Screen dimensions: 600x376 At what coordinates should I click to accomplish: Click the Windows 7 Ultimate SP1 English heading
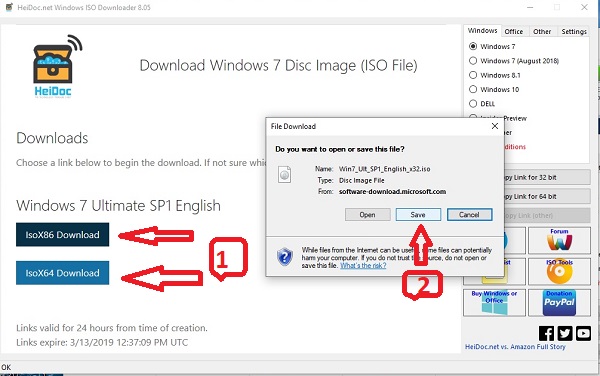(x=118, y=206)
